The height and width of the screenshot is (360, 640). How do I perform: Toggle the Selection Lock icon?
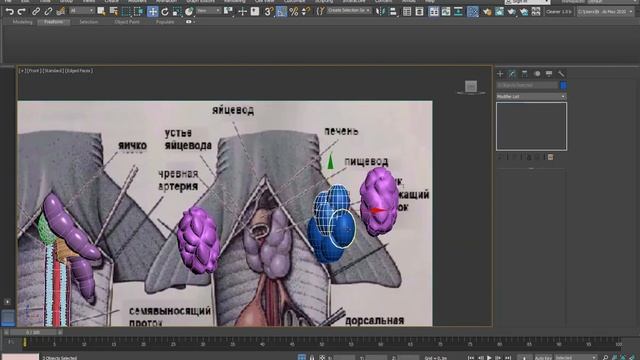(312, 358)
